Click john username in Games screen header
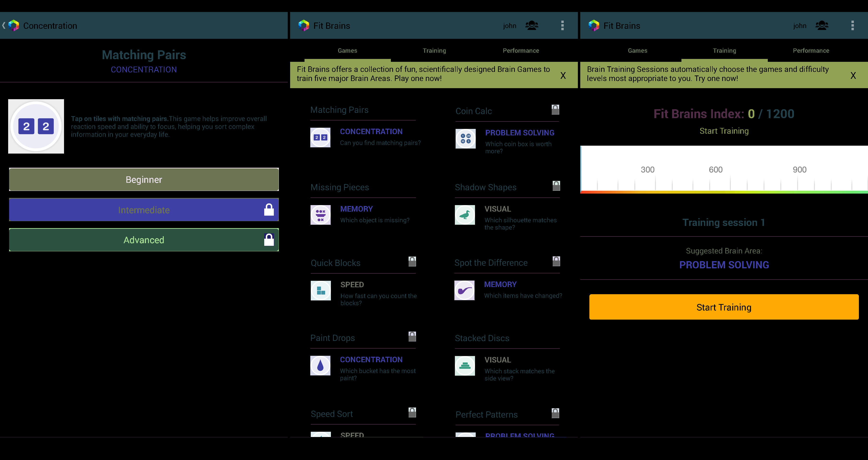 510,26
